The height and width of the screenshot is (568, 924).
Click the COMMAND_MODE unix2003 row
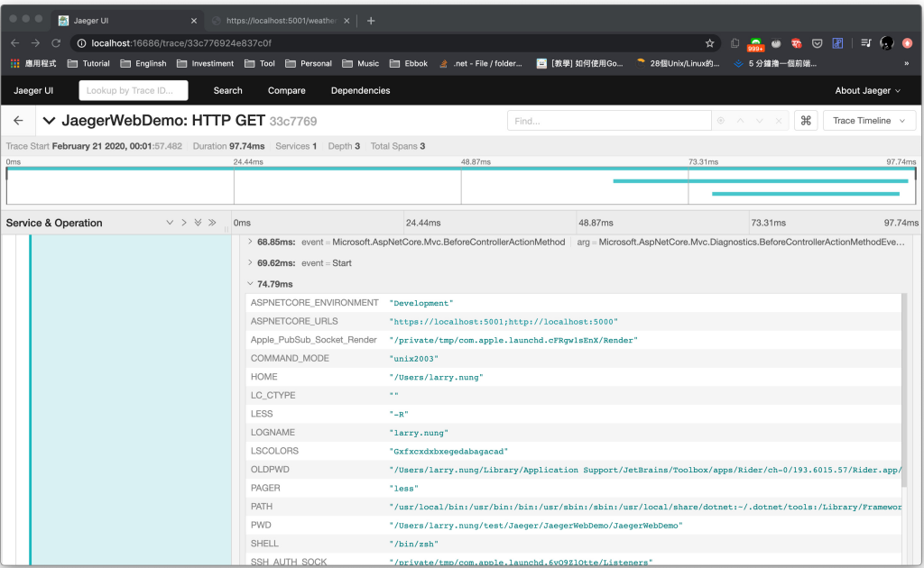[x=573, y=359]
